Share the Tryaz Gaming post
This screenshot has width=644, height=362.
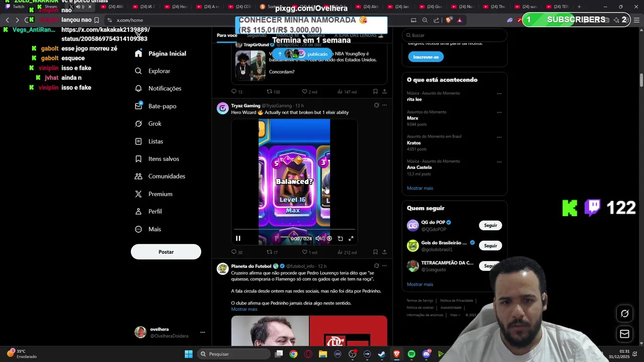click(x=384, y=252)
